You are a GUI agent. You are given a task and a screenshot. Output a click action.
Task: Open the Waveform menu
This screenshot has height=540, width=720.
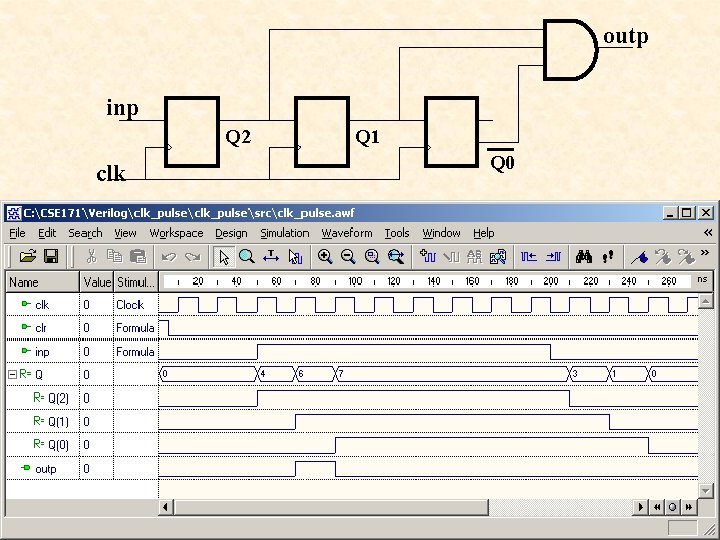(347, 233)
